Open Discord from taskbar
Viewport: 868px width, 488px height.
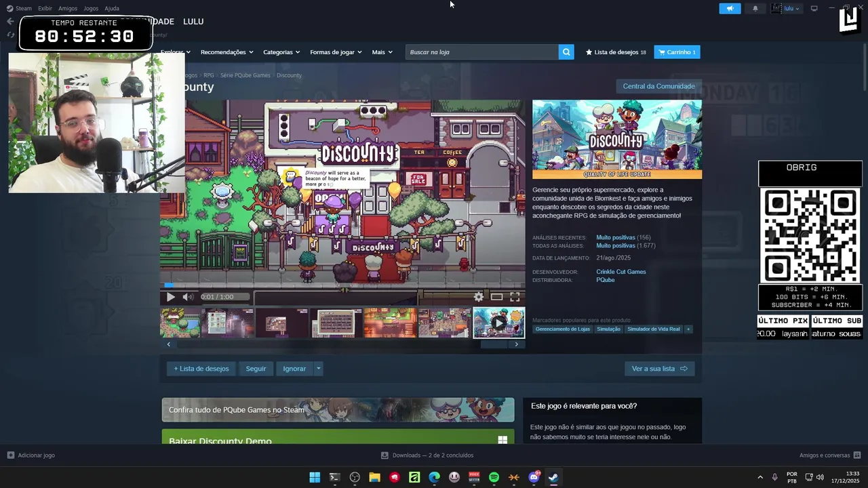tap(534, 477)
